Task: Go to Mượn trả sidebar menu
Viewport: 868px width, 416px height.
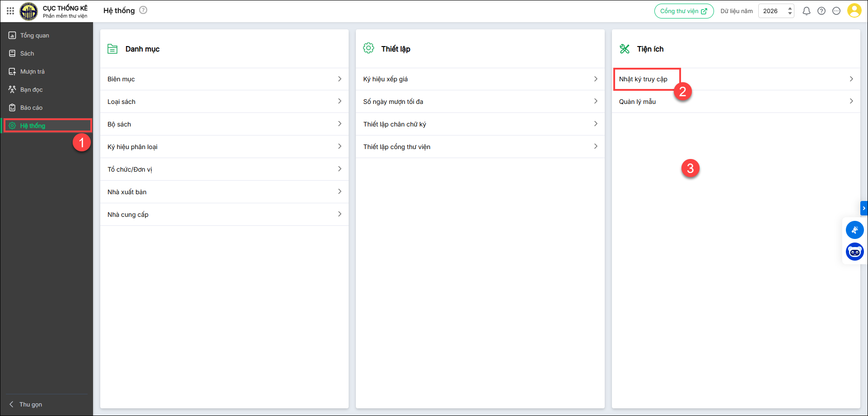Action: click(x=32, y=71)
